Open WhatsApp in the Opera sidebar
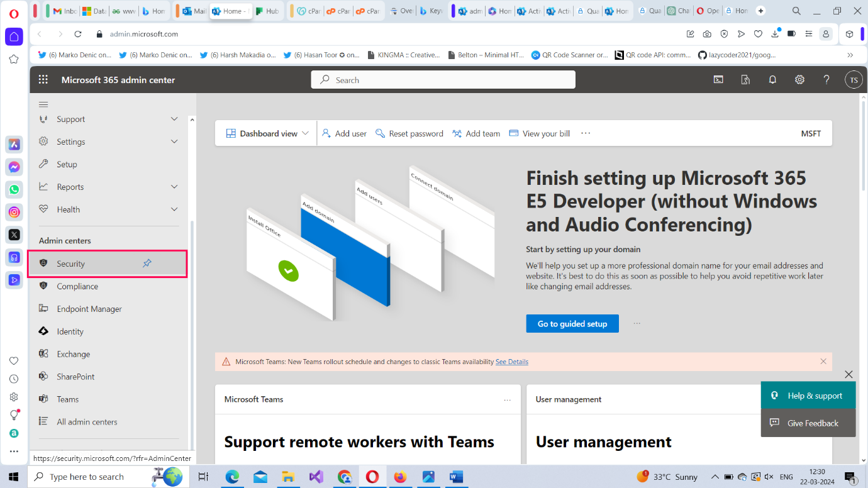 coord(14,189)
